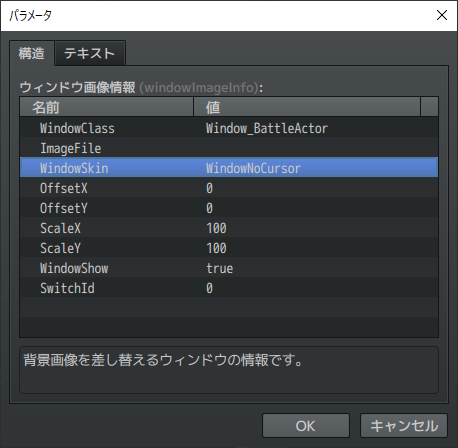Click the 100 value of ScaleY
The image size is (458, 448).
tap(216, 248)
